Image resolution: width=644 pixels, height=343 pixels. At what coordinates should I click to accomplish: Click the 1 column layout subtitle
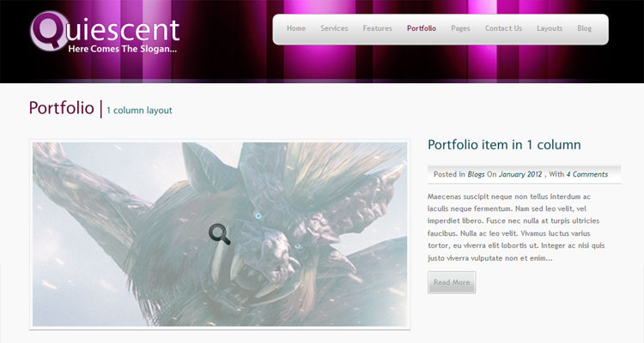coord(139,111)
